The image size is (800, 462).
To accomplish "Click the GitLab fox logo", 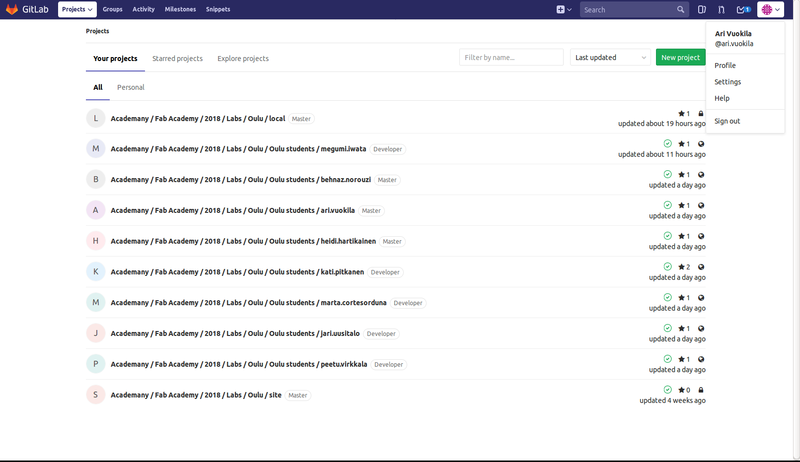I will (x=12, y=9).
